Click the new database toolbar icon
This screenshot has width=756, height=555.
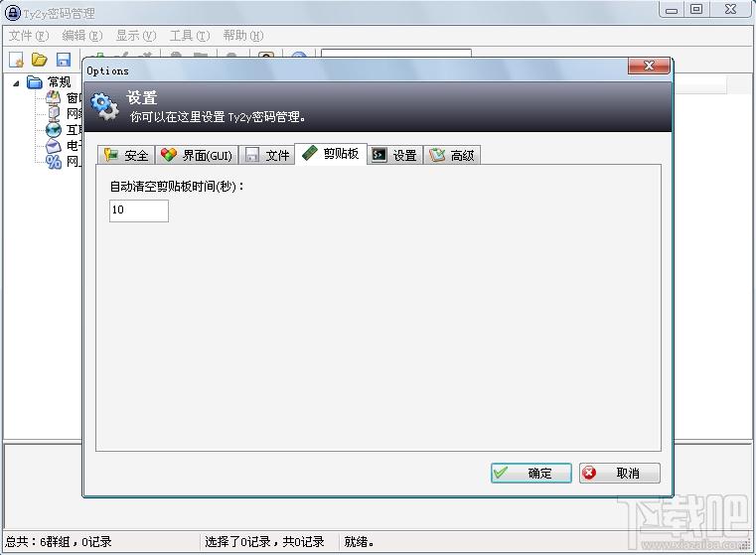(17, 60)
